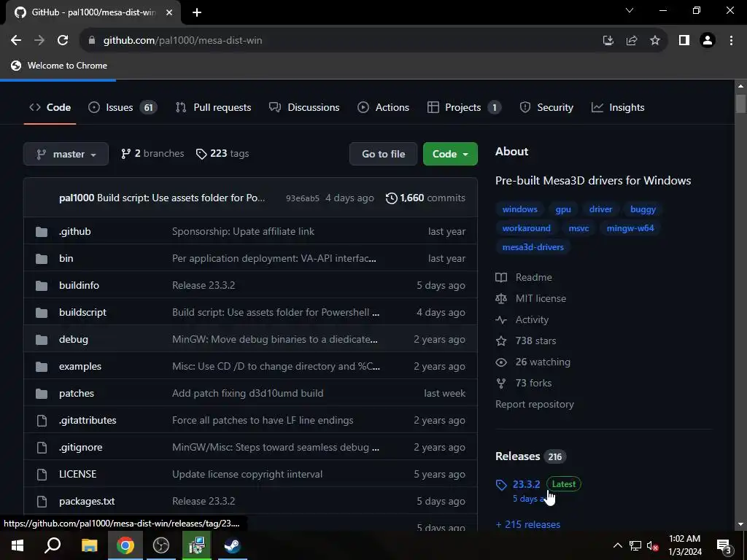Open the Pull requests tab
The width and height of the screenshot is (747, 560).
(214, 108)
